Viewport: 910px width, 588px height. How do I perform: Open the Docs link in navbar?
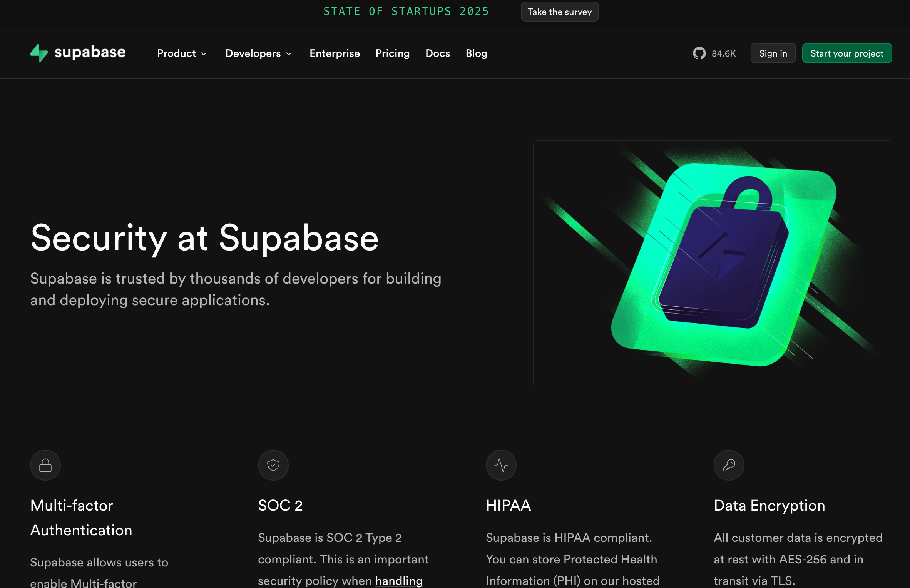click(438, 53)
